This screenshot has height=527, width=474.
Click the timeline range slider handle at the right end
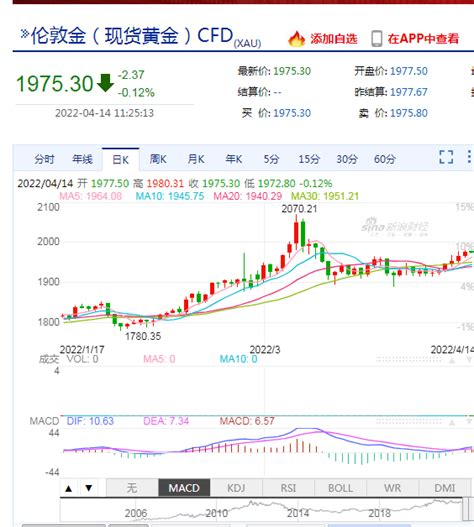pyautogui.click(x=466, y=510)
